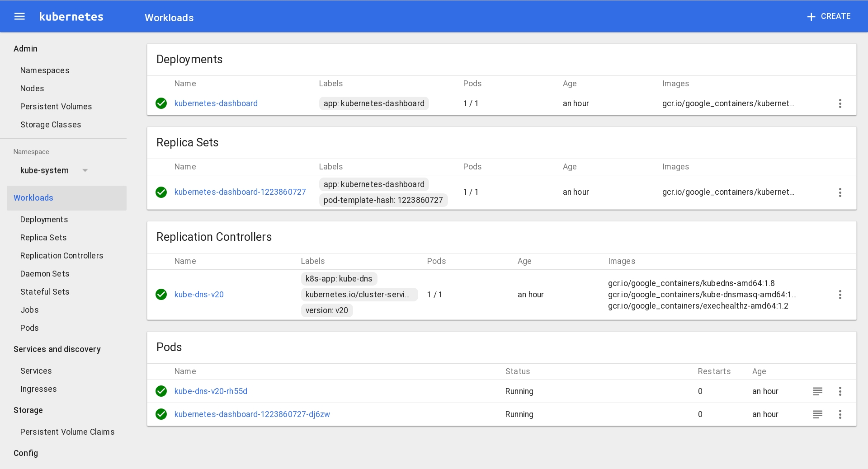Click app: kubernetes-dashboard label in Replica Sets
The image size is (868, 469).
coord(374,184)
